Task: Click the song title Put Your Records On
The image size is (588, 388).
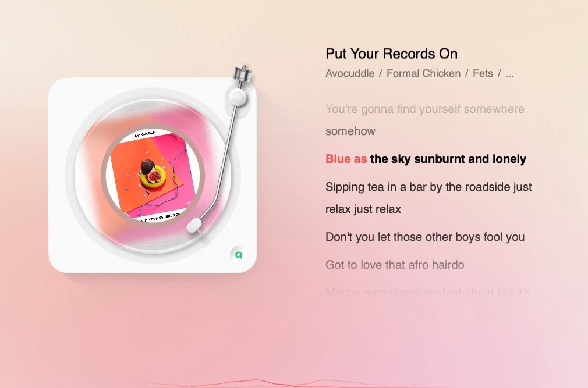Action: click(x=391, y=54)
